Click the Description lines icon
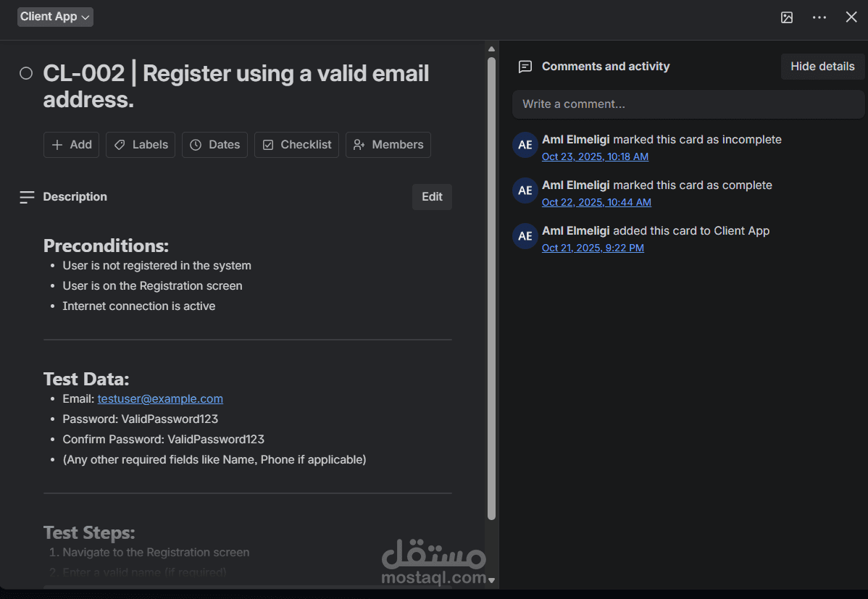The height and width of the screenshot is (599, 868). pos(27,197)
